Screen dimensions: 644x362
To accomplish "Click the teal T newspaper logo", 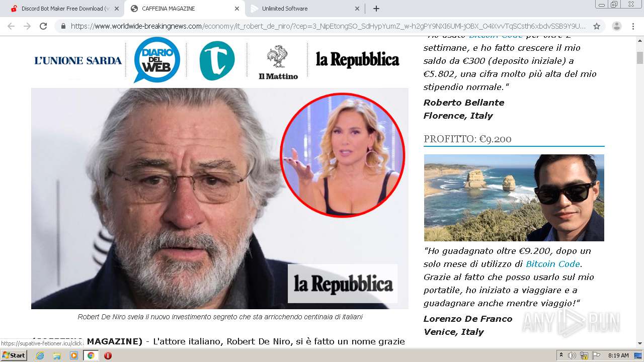I will point(217,60).
